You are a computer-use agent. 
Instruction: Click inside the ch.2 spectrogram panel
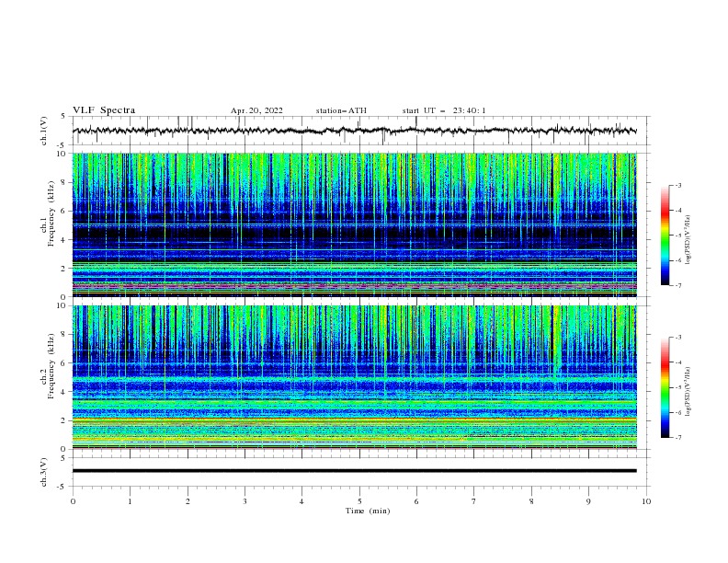[x=355, y=377]
